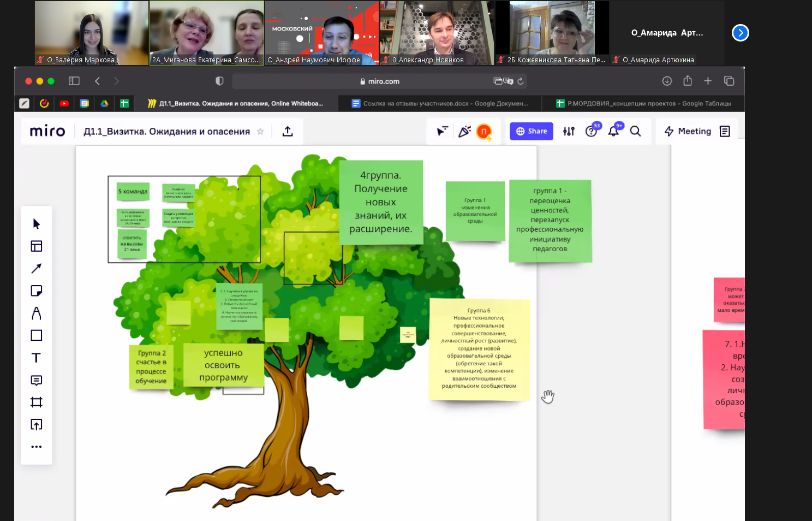812x521 pixels.
Task: Open the board settings sliders menu
Action: [x=569, y=132]
